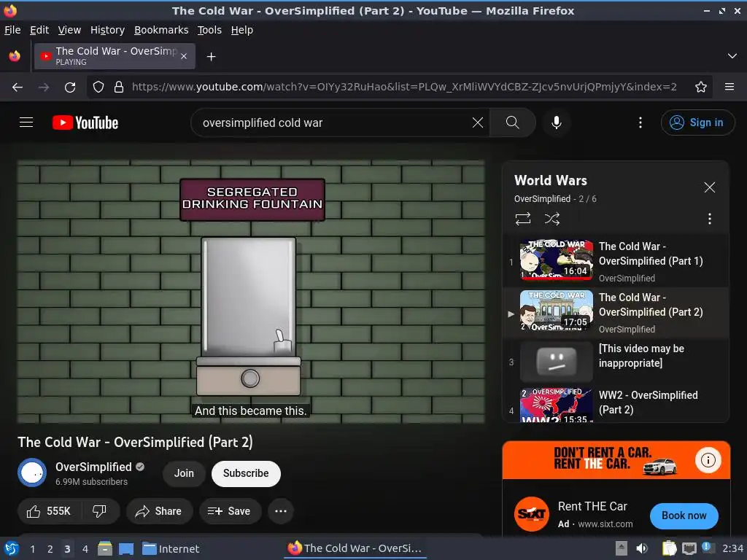The width and height of the screenshot is (747, 560).
Task: Open Firefox application hamburger menu
Action: click(729, 87)
